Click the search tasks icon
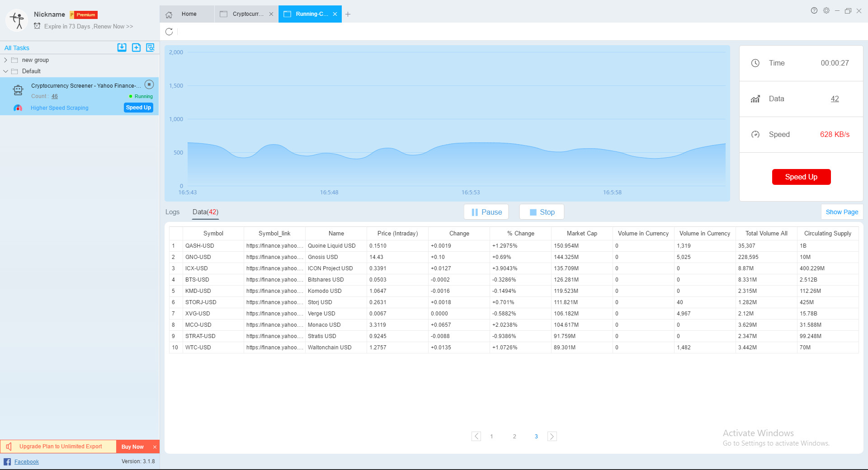The width and height of the screenshot is (868, 470). click(x=151, y=47)
